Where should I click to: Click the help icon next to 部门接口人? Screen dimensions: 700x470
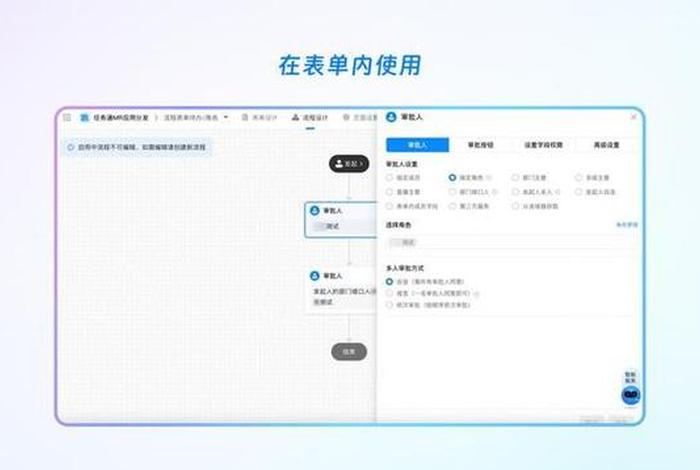[x=495, y=192]
